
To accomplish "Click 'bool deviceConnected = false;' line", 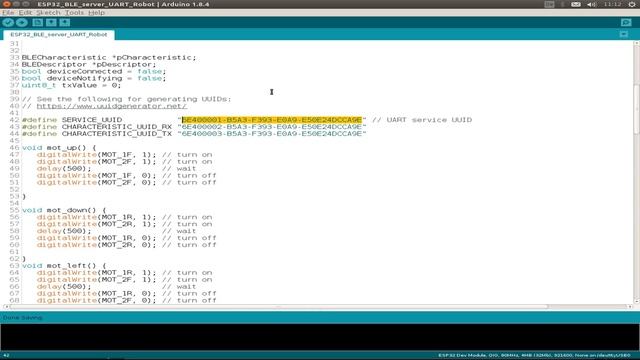I will click(x=94, y=71).
